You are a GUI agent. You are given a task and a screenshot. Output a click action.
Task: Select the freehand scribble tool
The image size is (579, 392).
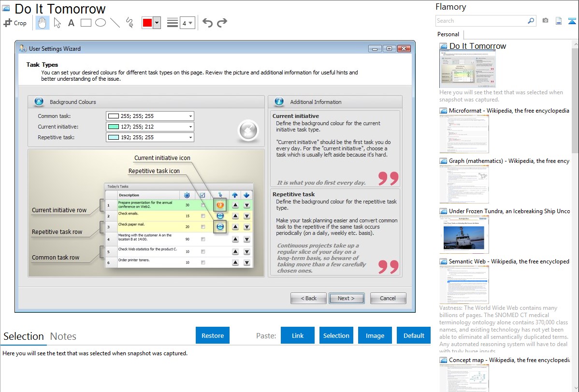[x=130, y=23]
